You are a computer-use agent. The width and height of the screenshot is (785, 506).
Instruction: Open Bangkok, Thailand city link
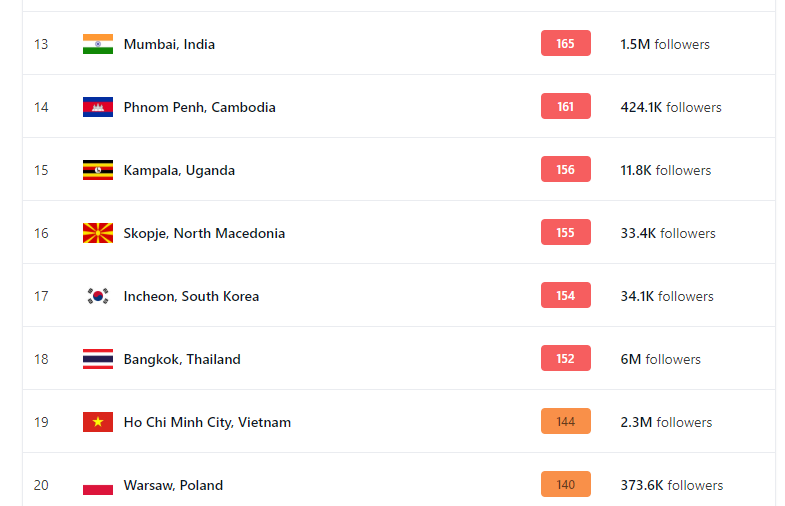tap(182, 360)
